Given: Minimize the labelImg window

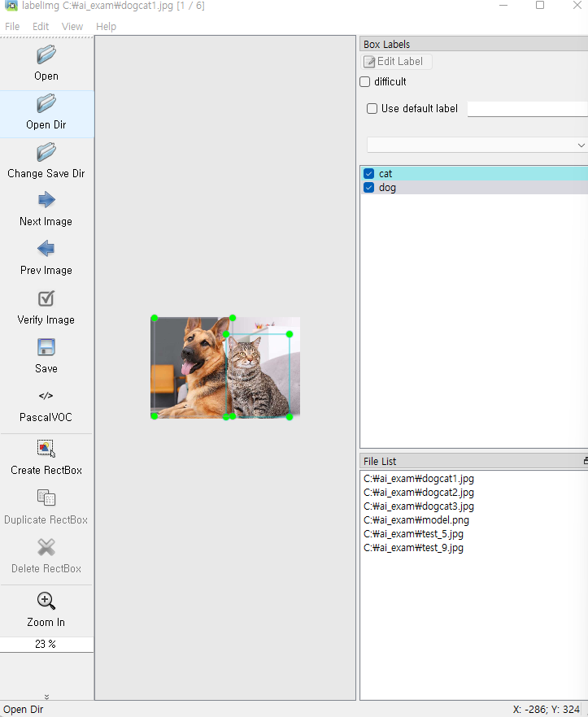Looking at the screenshot, I should point(503,6).
